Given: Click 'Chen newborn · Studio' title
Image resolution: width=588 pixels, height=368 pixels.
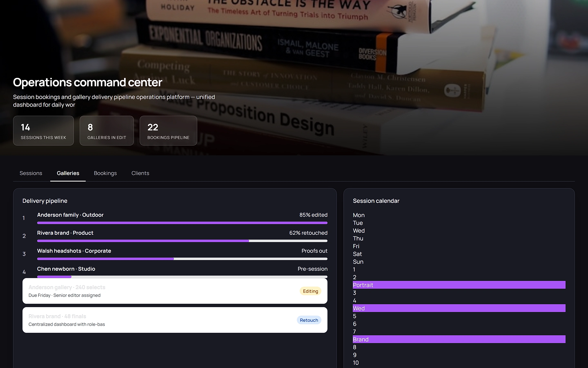Looking at the screenshot, I should [x=66, y=269].
